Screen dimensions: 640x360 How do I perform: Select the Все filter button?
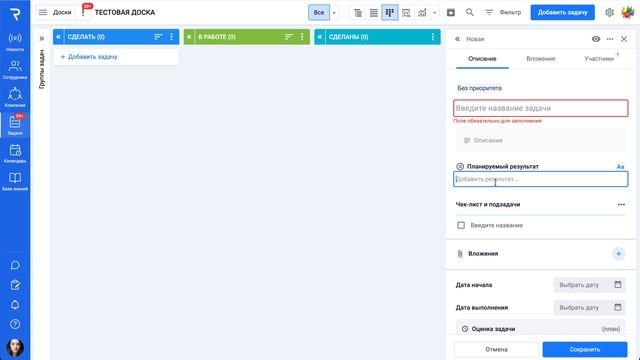pos(319,13)
